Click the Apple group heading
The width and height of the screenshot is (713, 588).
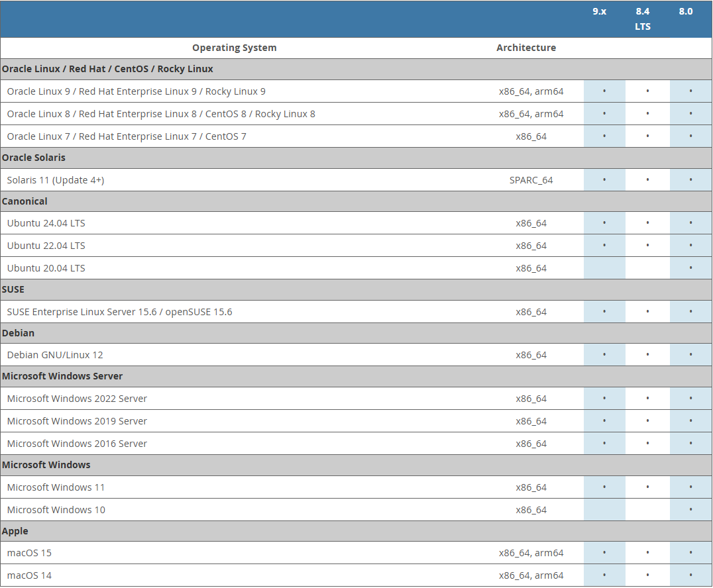(356, 531)
